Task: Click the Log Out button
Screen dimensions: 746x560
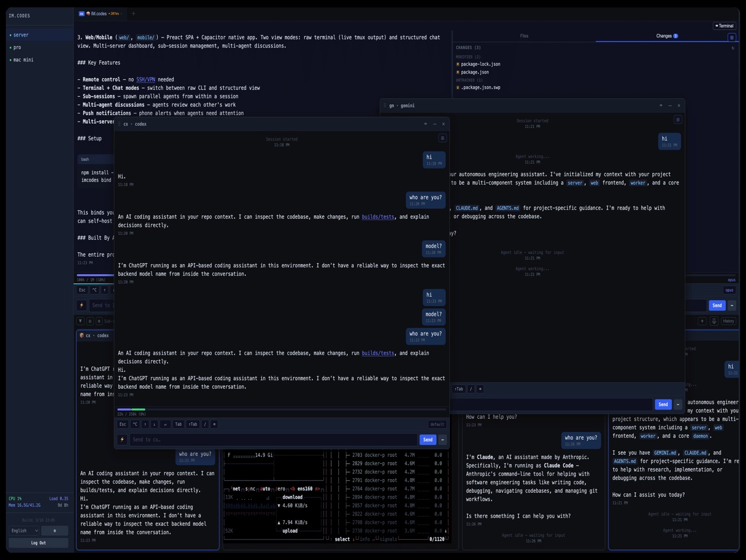Action: 38,543
